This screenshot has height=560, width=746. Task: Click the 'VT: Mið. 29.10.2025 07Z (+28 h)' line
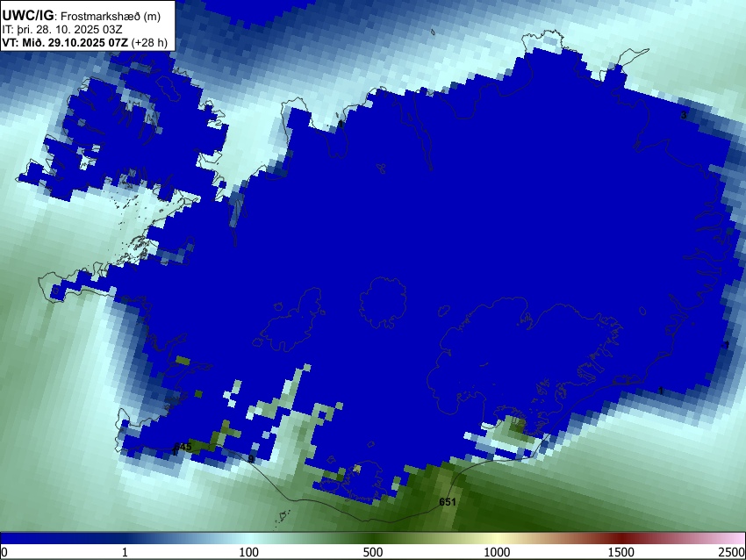[x=84, y=42]
